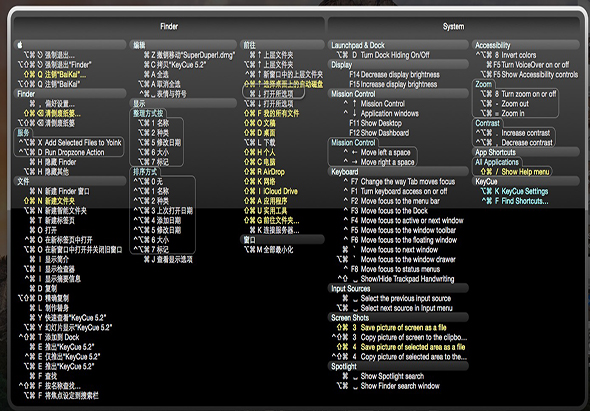
Task: Click 制作替身 shortcut entry
Action: pos(49,309)
